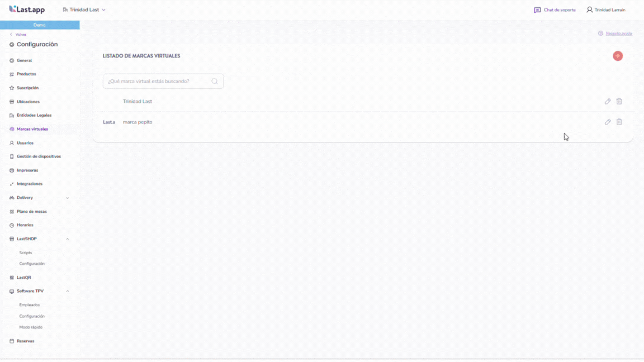
Task: Click the Last.app logo
Action: click(x=27, y=9)
